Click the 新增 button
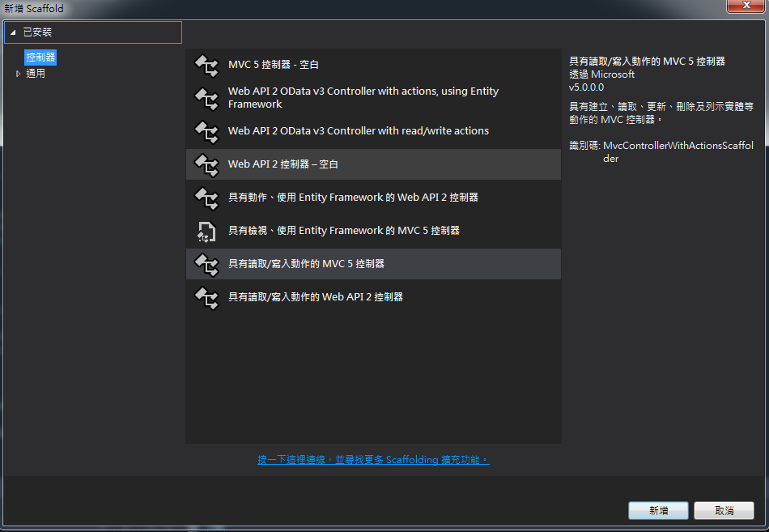This screenshot has height=532, width=769. click(658, 510)
